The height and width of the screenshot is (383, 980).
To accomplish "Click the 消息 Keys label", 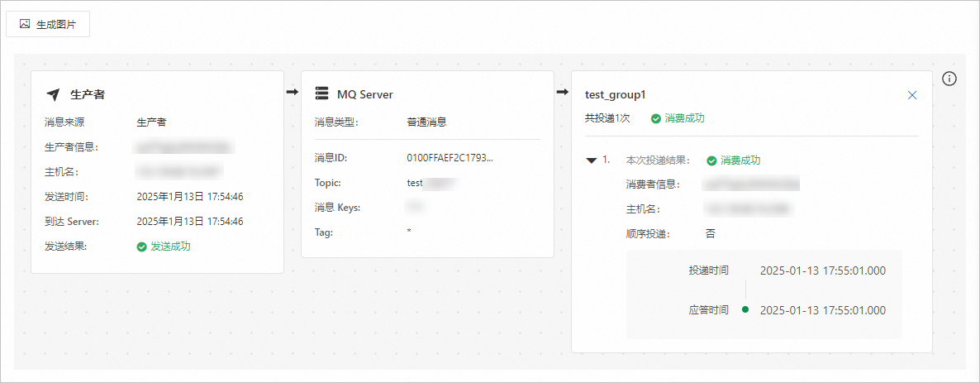I will click(338, 208).
